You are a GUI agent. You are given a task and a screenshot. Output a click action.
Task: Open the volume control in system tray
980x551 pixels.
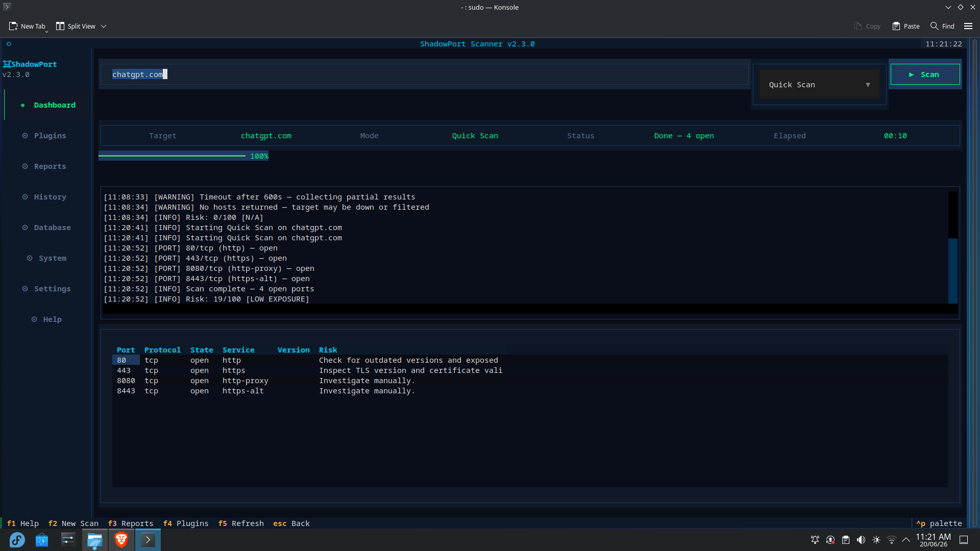pos(861,540)
